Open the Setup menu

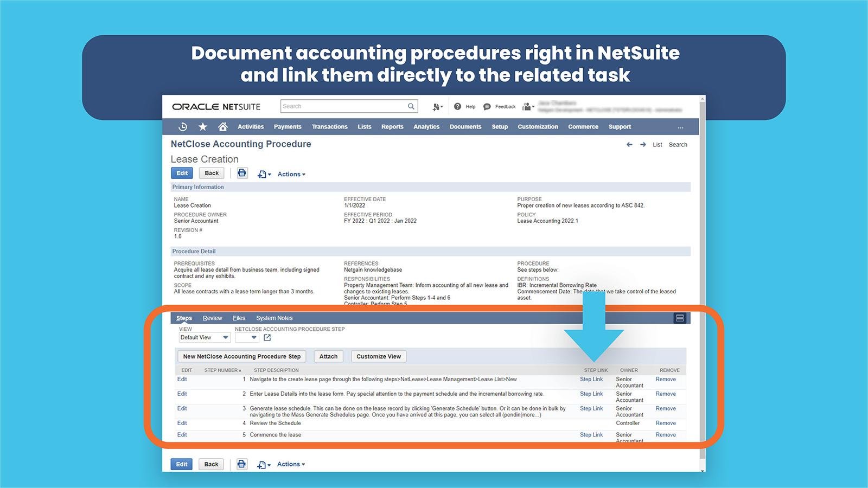click(x=500, y=127)
